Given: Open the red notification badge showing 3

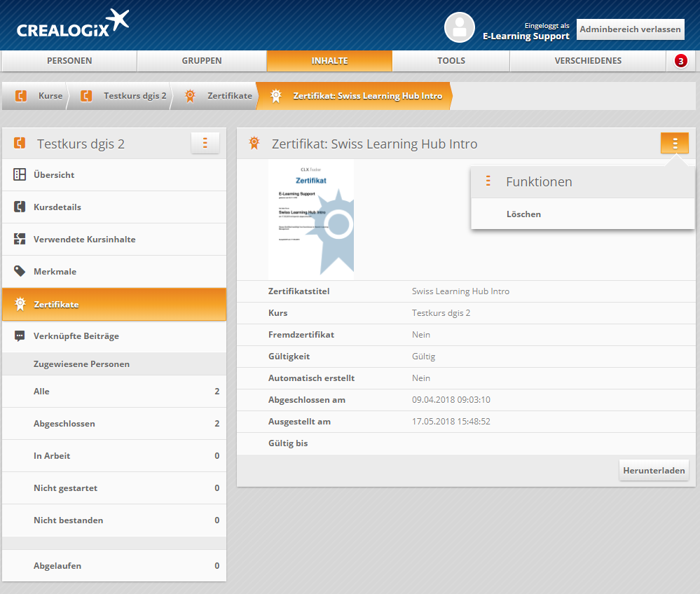Looking at the screenshot, I should [x=680, y=61].
